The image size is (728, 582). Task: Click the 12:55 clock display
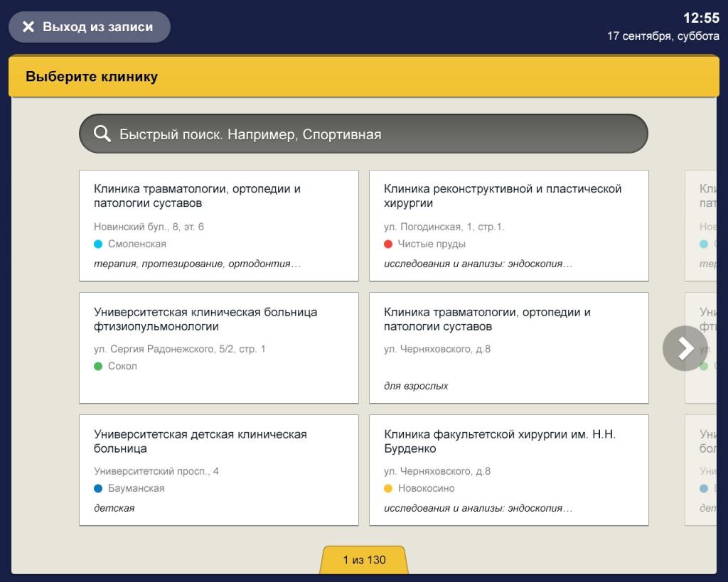point(701,18)
